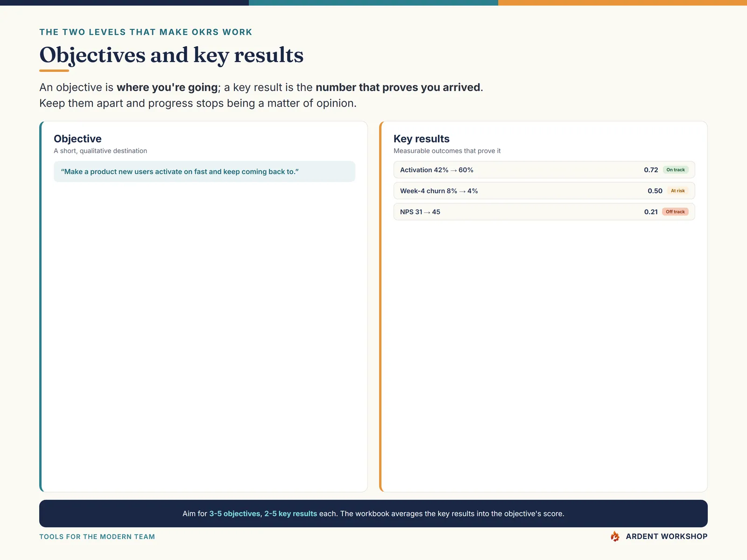Viewport: 747px width, 560px height.
Task: Click the 'ARDENT WORKSHOP' brand text
Action: [666, 537]
